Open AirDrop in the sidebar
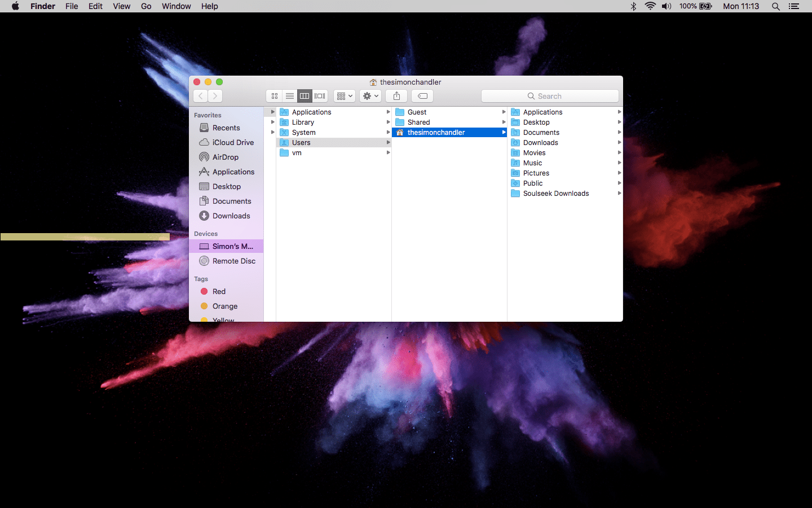 click(x=225, y=157)
